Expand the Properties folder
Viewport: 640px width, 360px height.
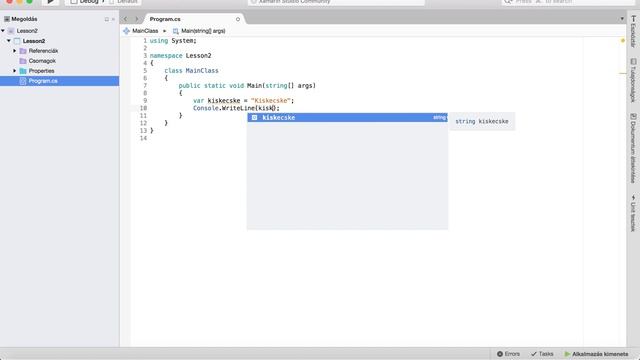[x=15, y=71]
